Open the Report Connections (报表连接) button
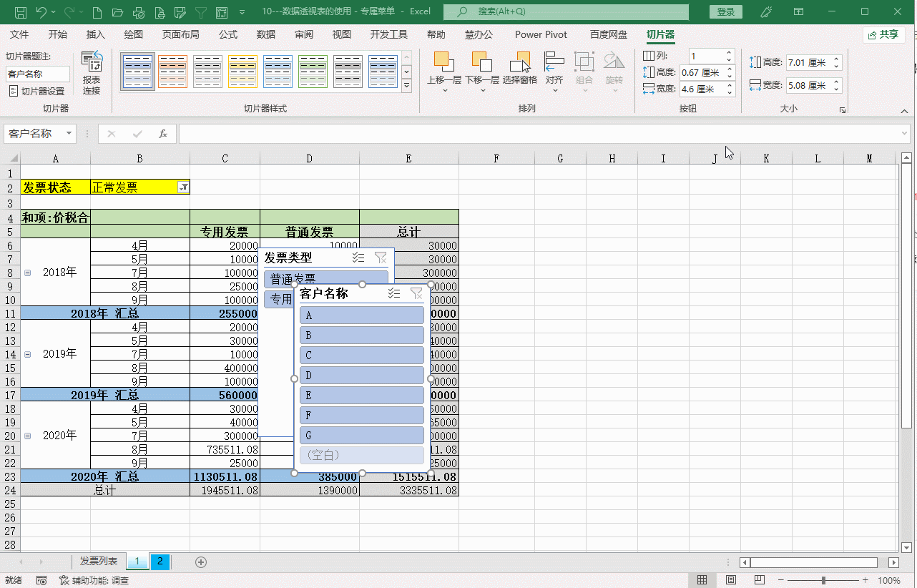 click(92, 73)
